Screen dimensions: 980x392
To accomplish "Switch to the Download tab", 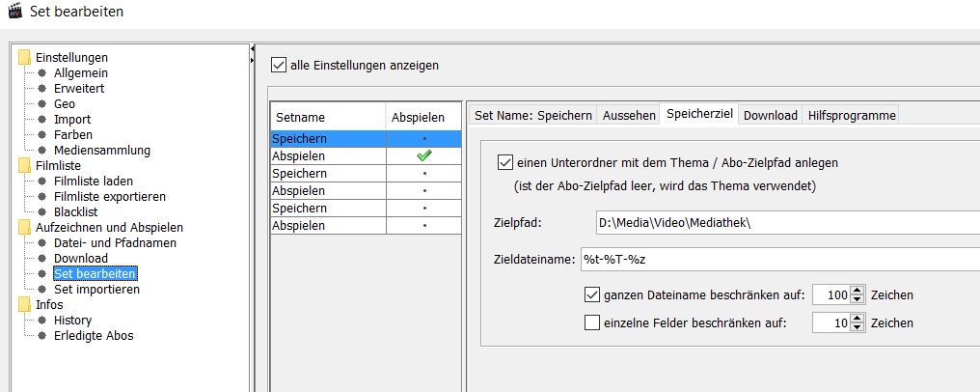I will click(x=771, y=116).
